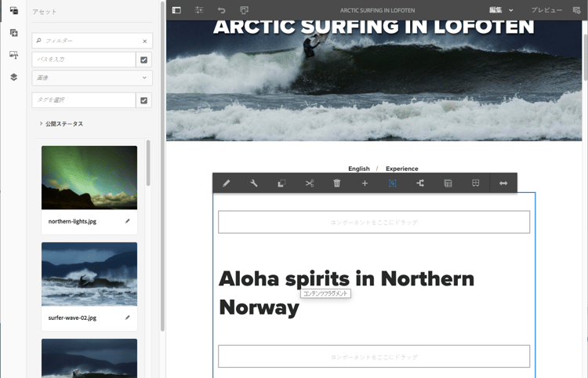Click the pencil Edit icon in component toolbar

[226, 183]
